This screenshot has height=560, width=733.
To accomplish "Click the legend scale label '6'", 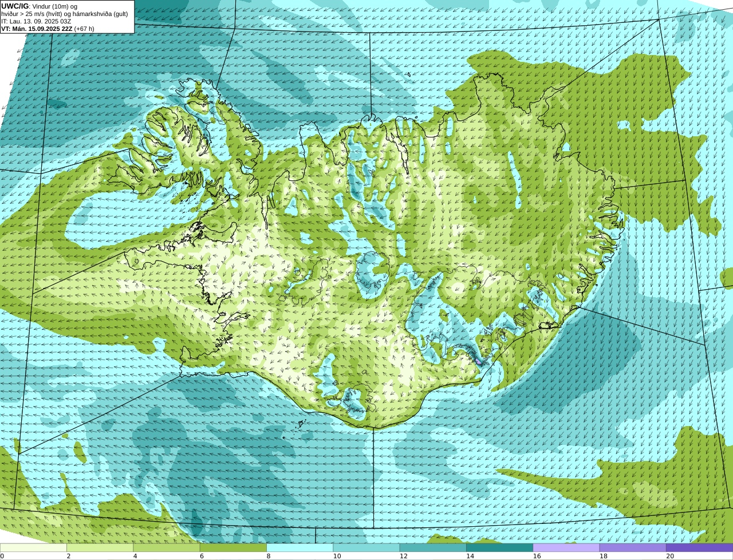I will coord(202,556).
